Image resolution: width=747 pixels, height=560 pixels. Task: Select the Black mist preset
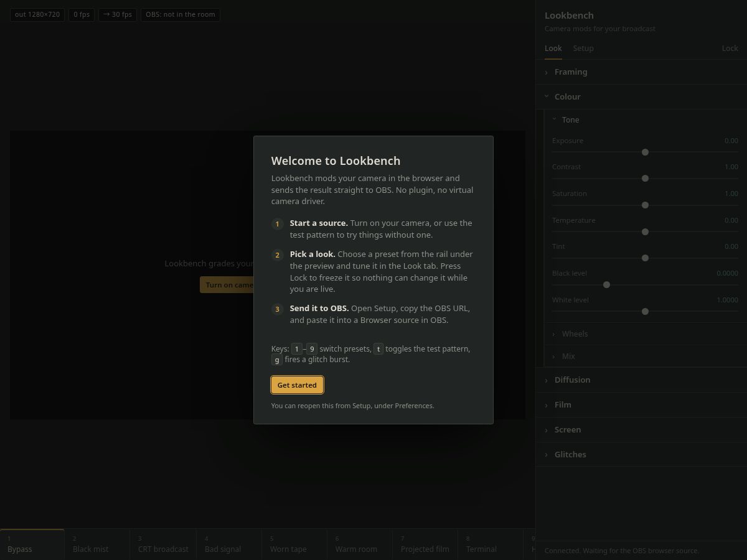[x=97, y=544]
